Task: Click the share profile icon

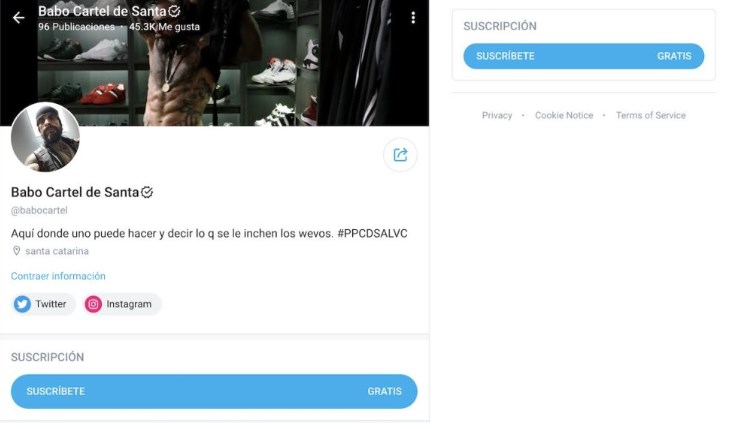Action: pyautogui.click(x=400, y=155)
